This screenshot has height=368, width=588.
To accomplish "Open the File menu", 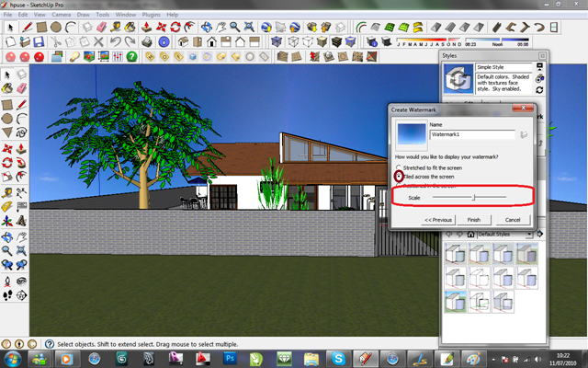I will click(x=8, y=15).
